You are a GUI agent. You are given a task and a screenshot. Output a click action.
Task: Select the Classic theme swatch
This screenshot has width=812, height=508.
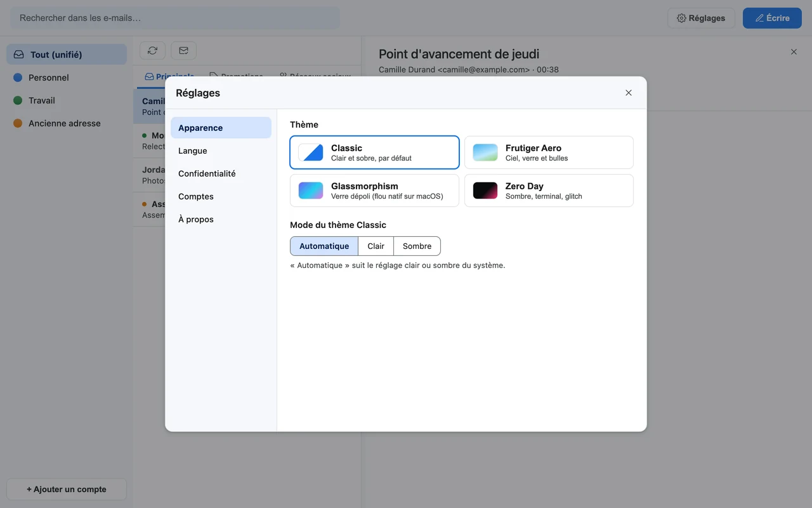(311, 152)
